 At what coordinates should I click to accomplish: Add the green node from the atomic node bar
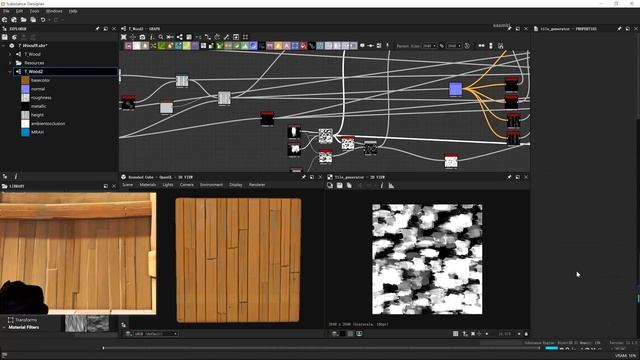pyautogui.click(x=162, y=46)
